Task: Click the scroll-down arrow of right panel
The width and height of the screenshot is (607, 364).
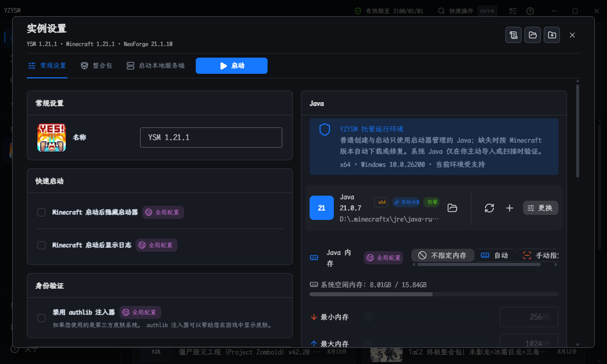Action: coord(578,345)
